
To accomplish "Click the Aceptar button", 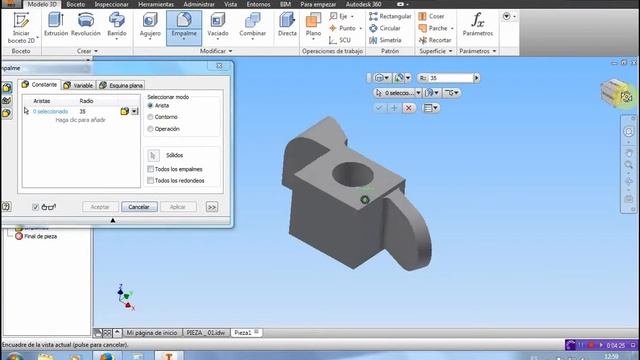I will pos(100,207).
